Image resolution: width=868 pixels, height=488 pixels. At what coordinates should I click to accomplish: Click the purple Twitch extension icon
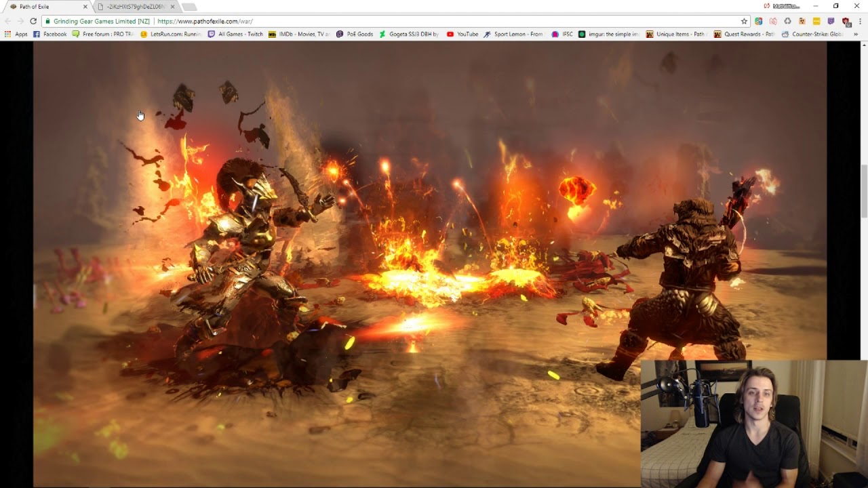pos(831,21)
